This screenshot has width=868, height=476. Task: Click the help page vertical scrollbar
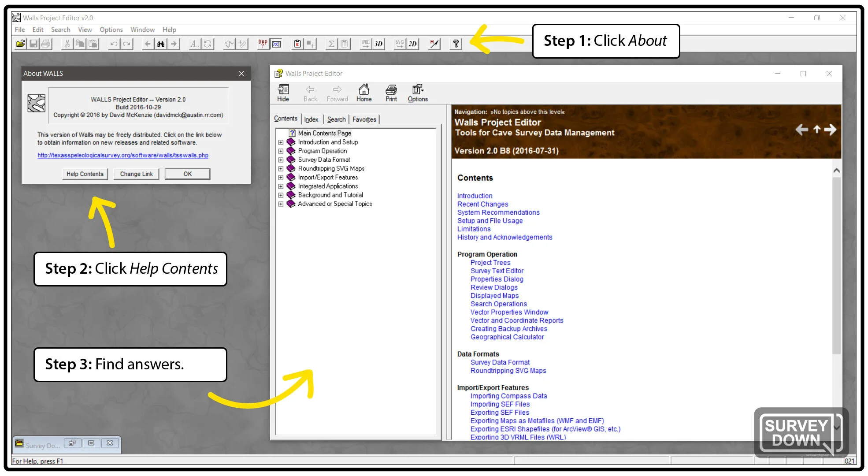(836, 264)
